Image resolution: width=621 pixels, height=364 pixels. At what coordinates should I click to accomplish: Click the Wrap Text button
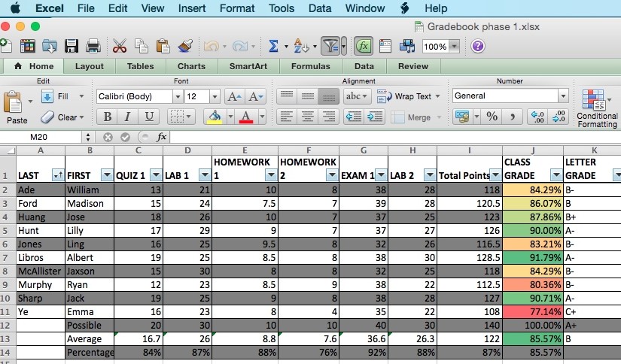point(406,96)
